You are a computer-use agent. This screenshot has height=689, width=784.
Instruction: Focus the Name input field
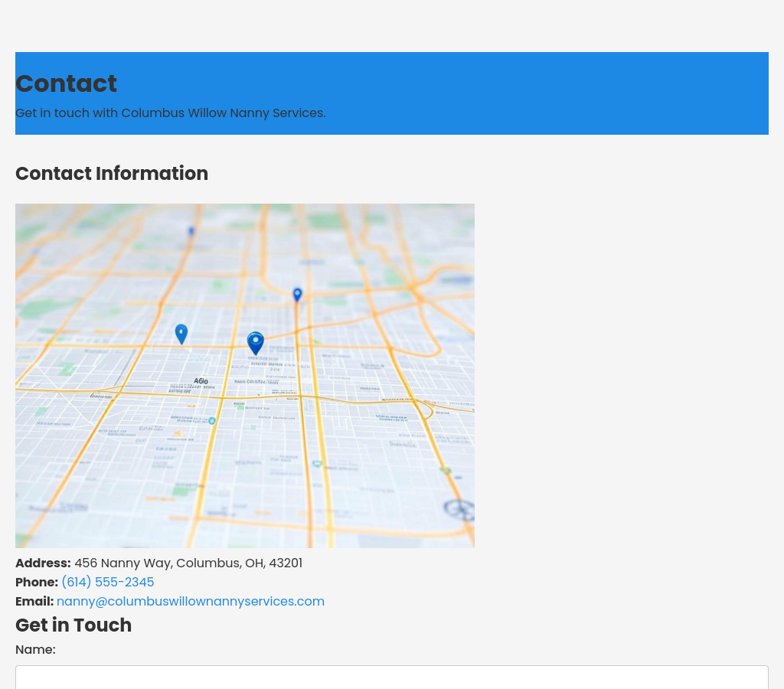[x=392, y=678]
